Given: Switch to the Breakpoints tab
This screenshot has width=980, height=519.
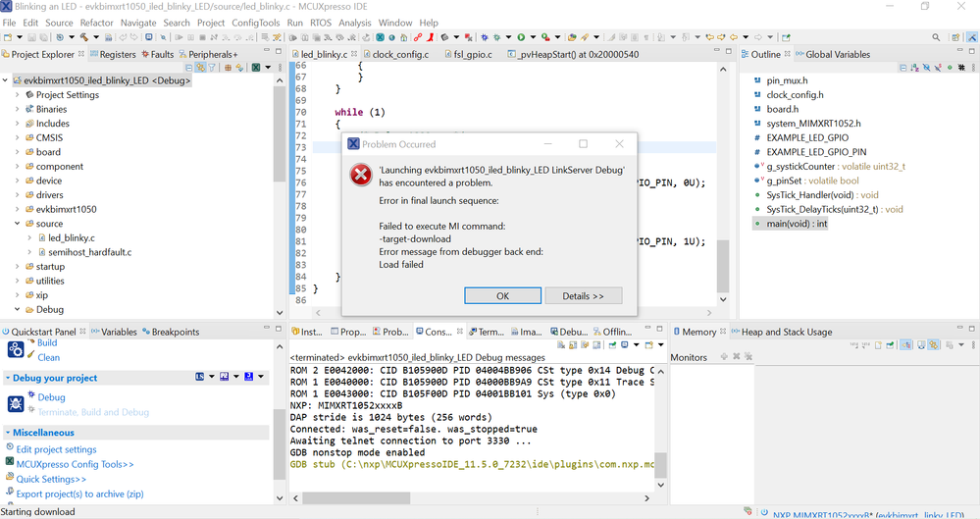Looking at the screenshot, I should [171, 332].
